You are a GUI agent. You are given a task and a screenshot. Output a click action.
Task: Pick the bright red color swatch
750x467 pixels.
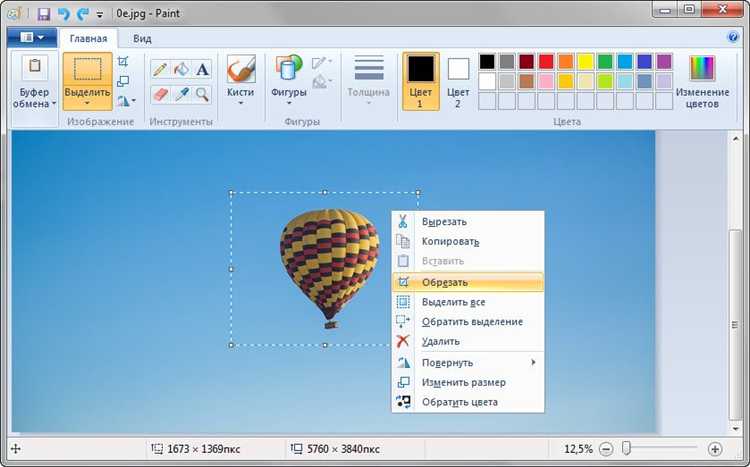click(546, 62)
